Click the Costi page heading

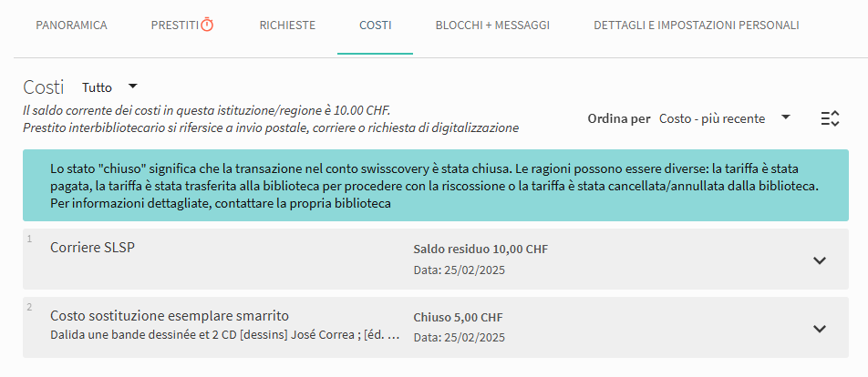pyautogui.click(x=43, y=87)
